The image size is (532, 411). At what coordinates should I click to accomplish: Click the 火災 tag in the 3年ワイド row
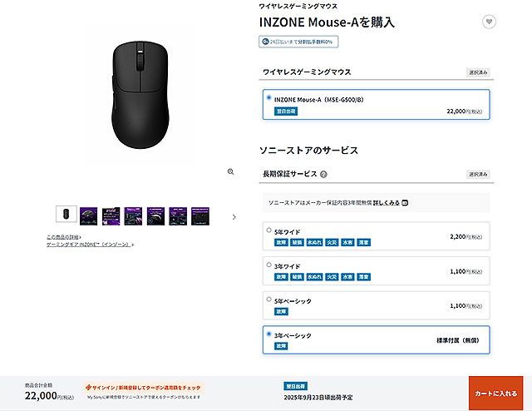[x=332, y=277]
